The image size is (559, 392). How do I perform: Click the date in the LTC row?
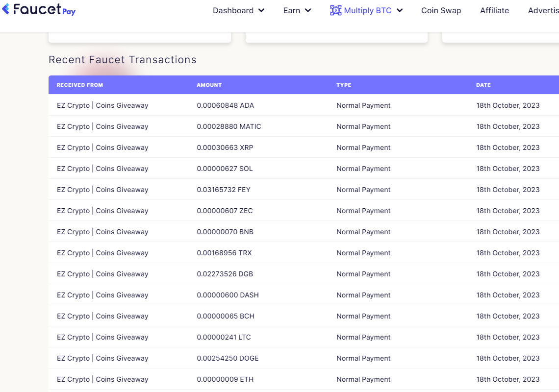(x=508, y=337)
